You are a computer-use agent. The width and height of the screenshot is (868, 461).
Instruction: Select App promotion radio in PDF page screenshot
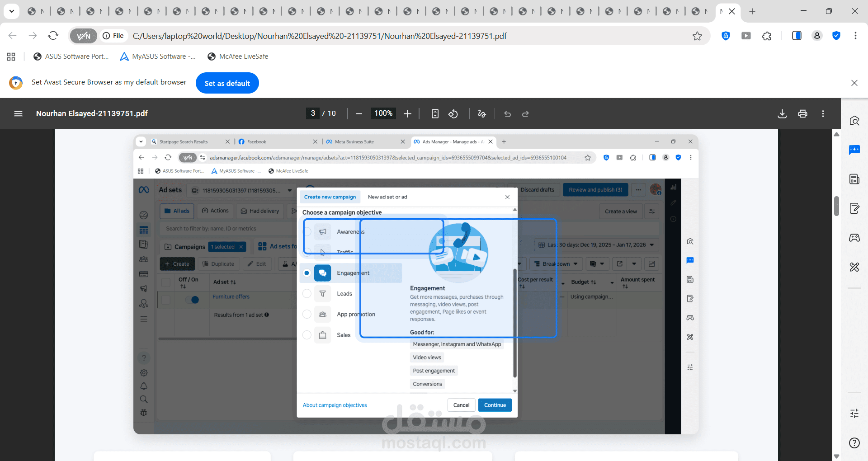click(307, 314)
